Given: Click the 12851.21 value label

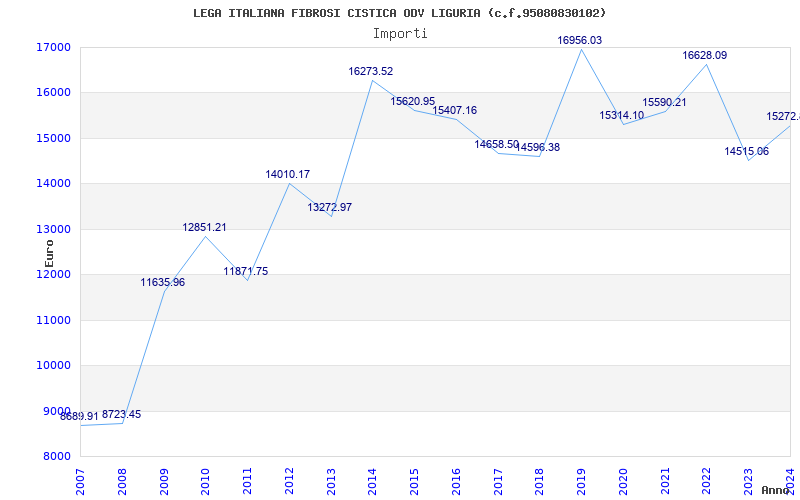Looking at the screenshot, I should [x=205, y=227].
